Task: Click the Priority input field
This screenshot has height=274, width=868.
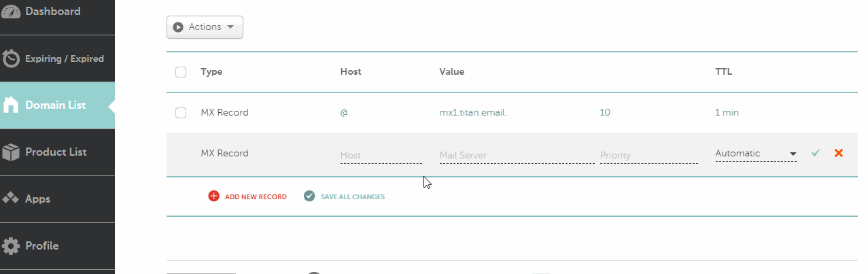Action: (x=649, y=155)
